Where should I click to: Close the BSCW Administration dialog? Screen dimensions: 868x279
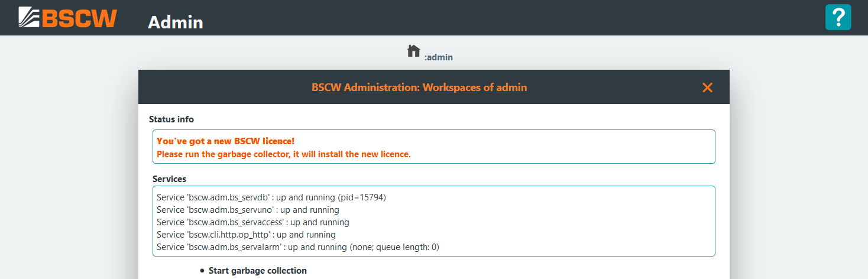[707, 87]
